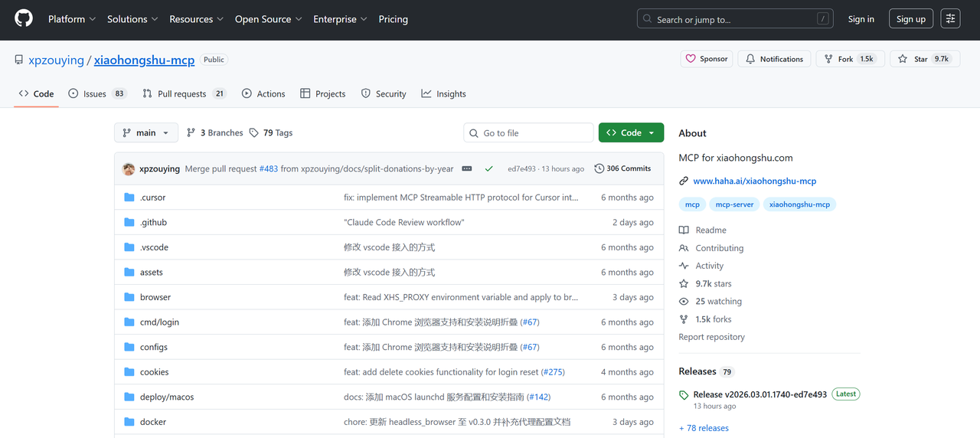Open commit hash ed7e493
The image size is (980, 438).
point(521,168)
